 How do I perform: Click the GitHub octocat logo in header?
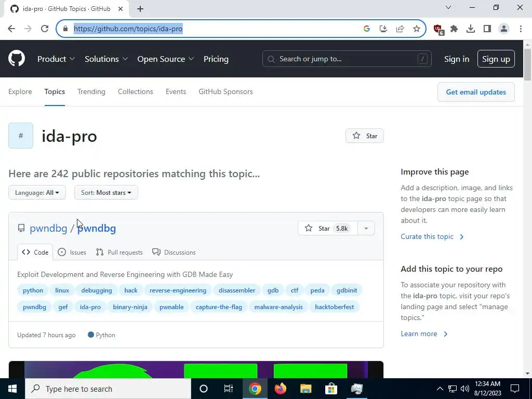pos(17,59)
